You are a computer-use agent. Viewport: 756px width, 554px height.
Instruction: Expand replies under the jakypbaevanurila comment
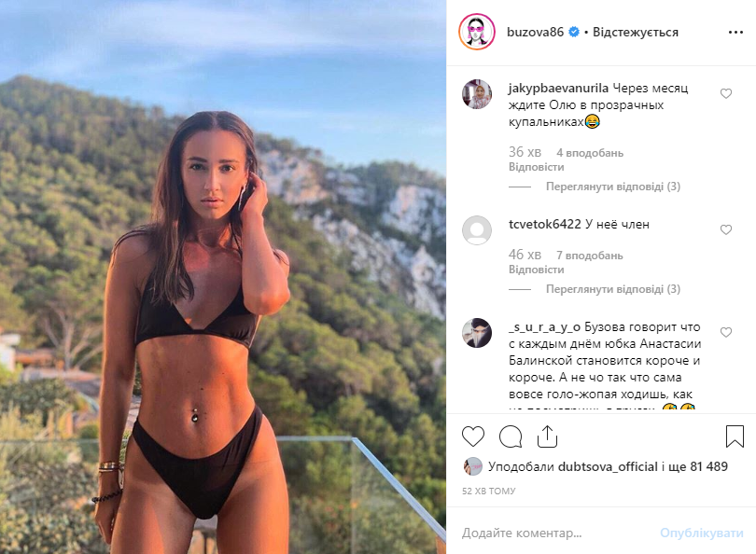click(x=613, y=187)
